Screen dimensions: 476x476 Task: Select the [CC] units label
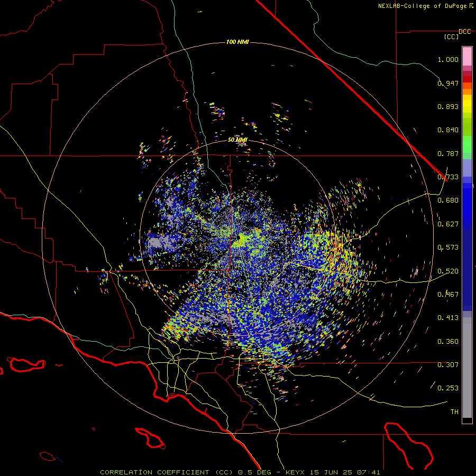tap(451, 36)
